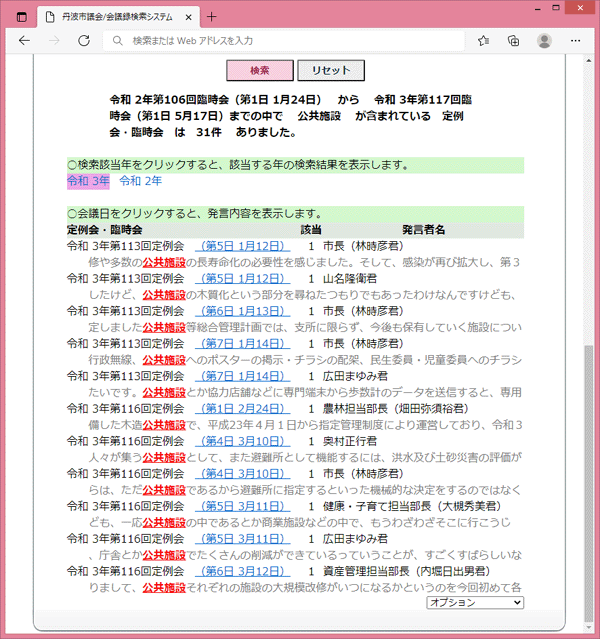This screenshot has width=600, height=639.
Task: Go back to the previous page
Action: [24, 40]
